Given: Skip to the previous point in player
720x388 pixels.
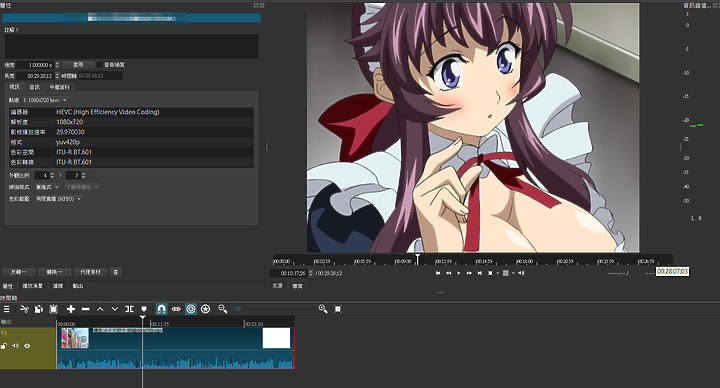Looking at the screenshot, I should [x=438, y=273].
